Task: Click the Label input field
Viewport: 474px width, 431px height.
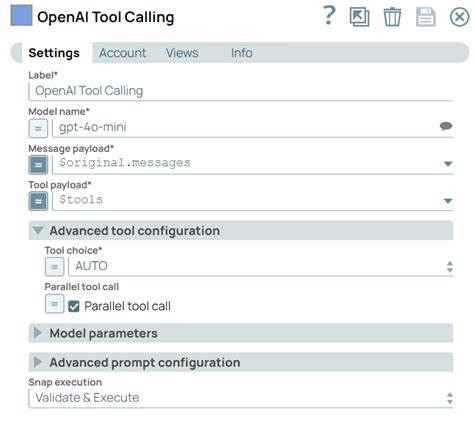Action: pos(241,91)
